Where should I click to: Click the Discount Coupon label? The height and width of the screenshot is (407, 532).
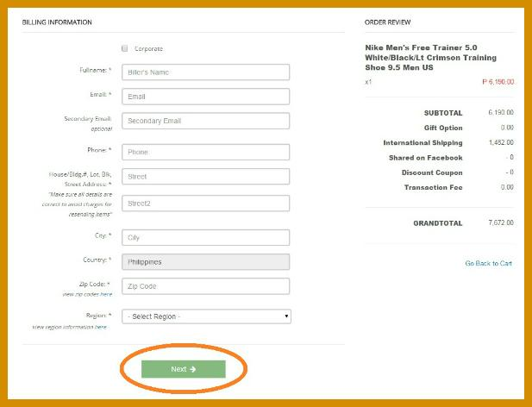432,172
